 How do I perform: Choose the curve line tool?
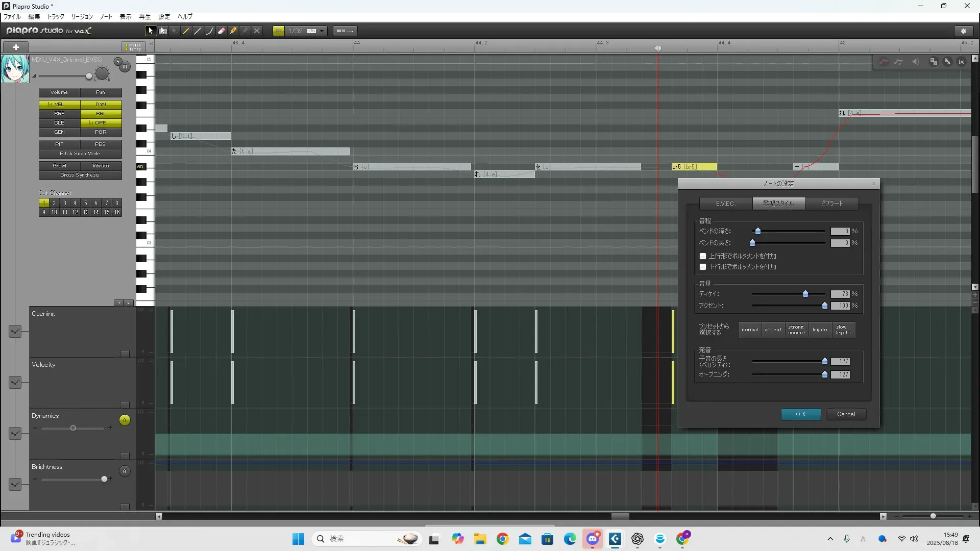click(210, 31)
